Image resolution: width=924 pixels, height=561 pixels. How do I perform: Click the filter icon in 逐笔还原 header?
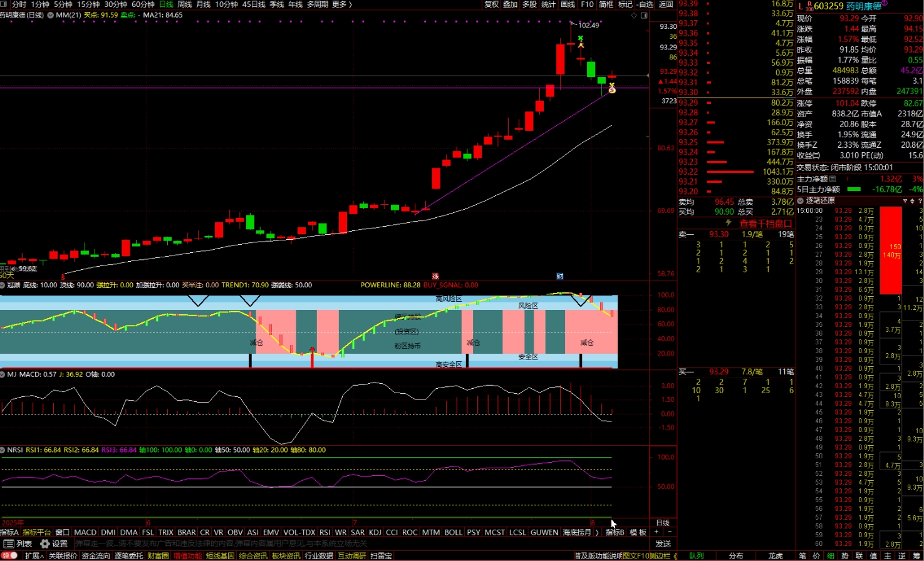click(905, 201)
